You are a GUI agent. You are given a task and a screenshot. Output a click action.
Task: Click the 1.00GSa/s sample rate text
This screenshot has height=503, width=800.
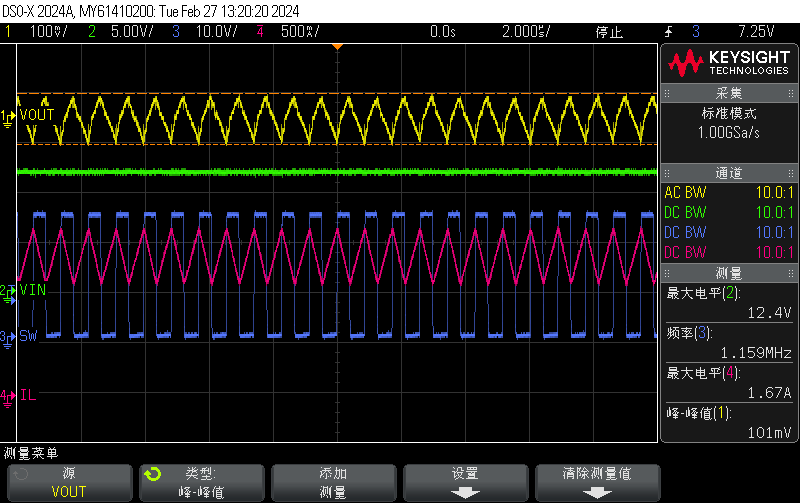pos(729,133)
